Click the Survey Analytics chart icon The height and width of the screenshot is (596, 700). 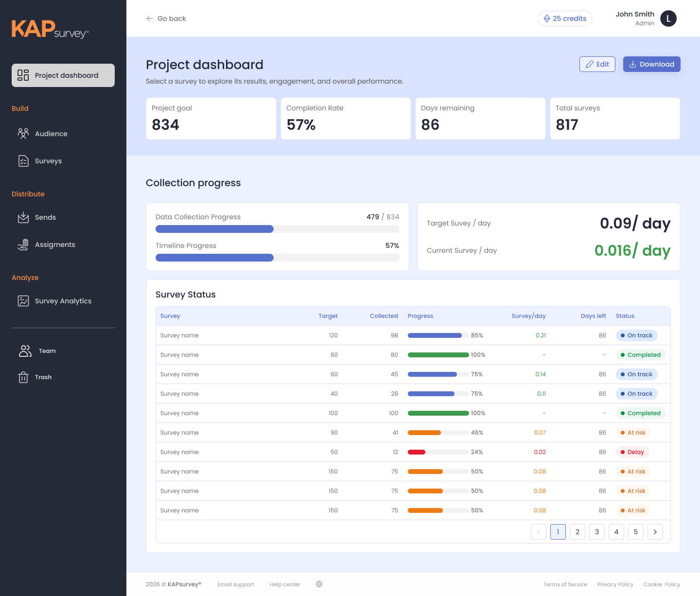(x=23, y=301)
